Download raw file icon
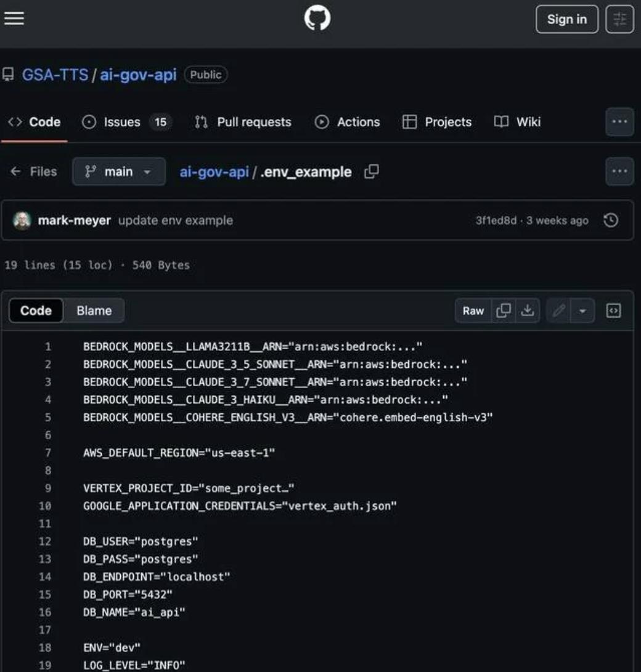This screenshot has width=641, height=672. click(528, 310)
